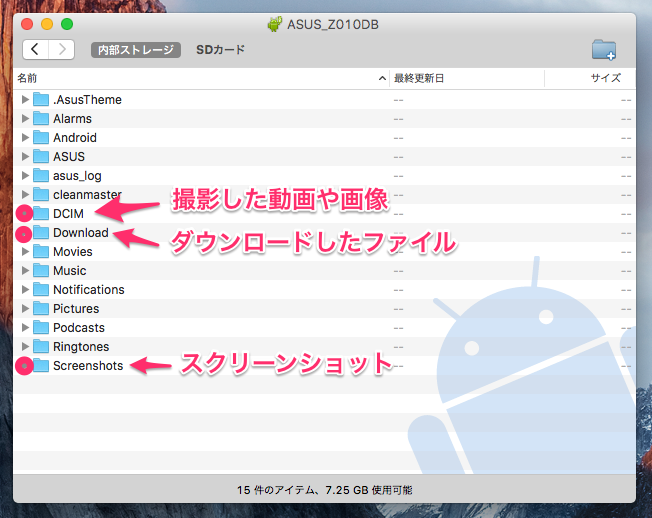This screenshot has height=518, width=652.
Task: Select the .AsusTheme folder icon
Action: click(x=41, y=99)
